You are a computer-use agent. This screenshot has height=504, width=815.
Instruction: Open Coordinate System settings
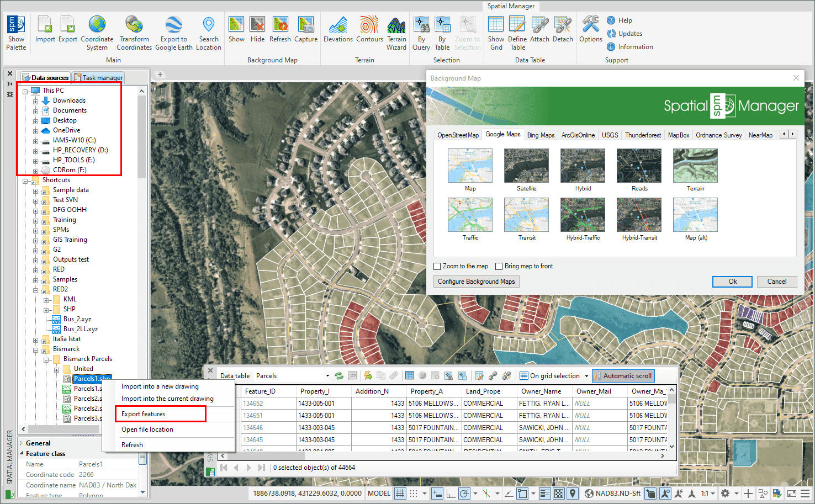(x=97, y=33)
